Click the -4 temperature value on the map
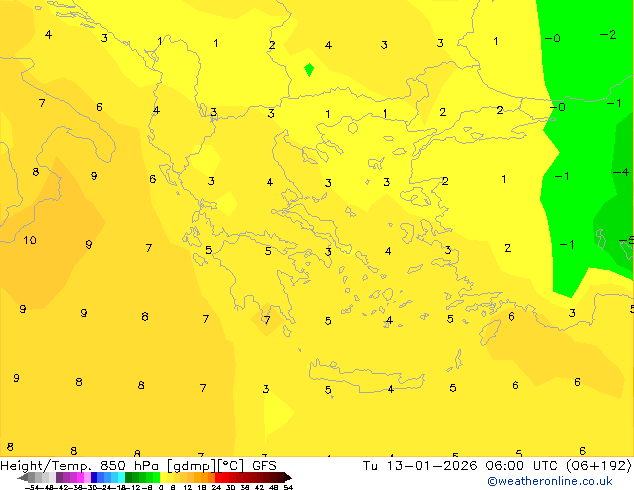The image size is (634, 490). click(621, 172)
